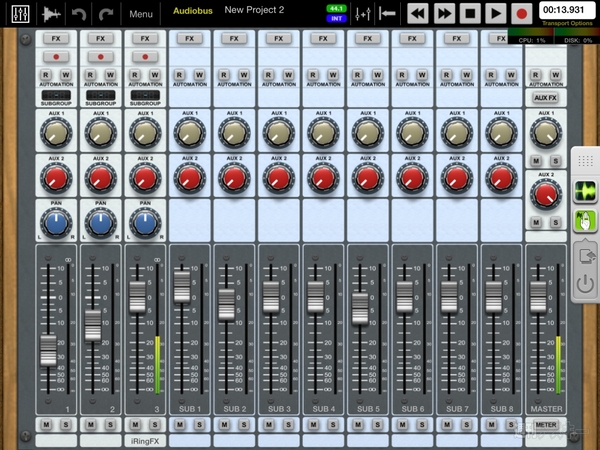Open the Audiobus menu item

click(192, 10)
